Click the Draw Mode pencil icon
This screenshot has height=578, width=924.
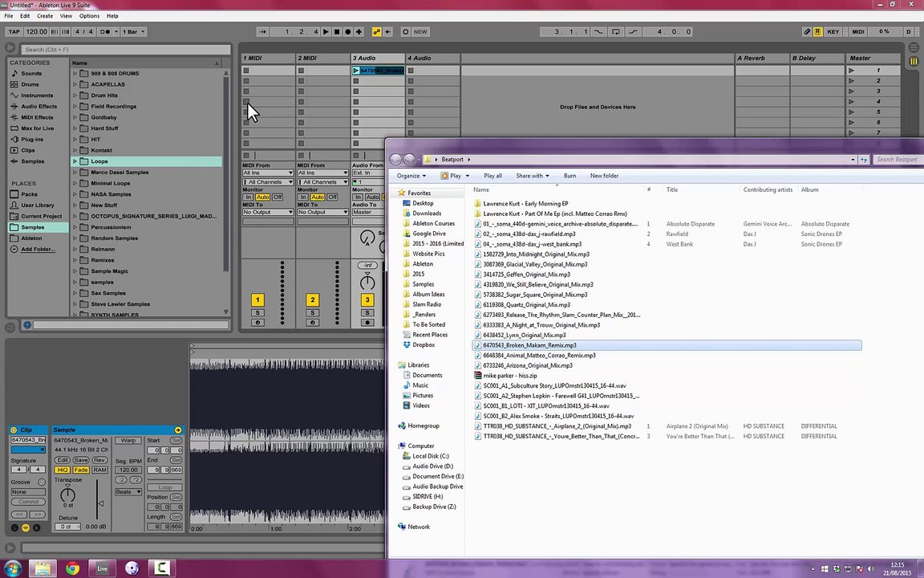pos(808,32)
